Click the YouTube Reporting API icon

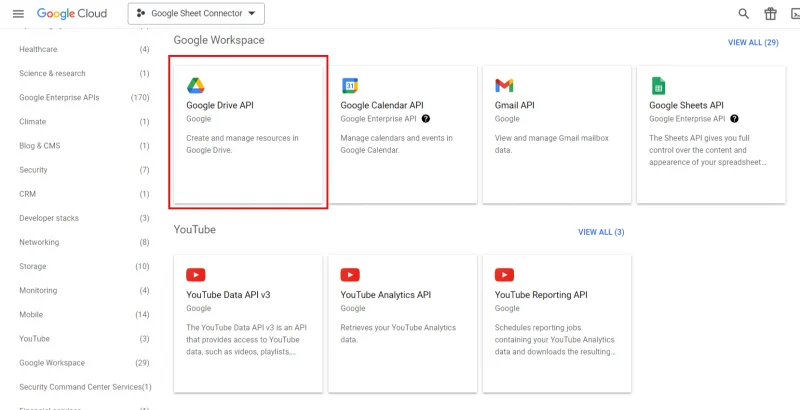tap(504, 275)
